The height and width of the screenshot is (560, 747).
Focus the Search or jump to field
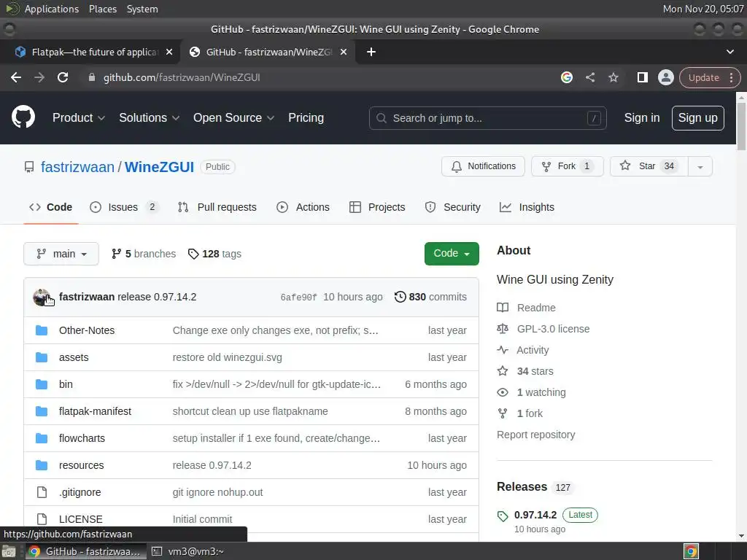pos(488,118)
